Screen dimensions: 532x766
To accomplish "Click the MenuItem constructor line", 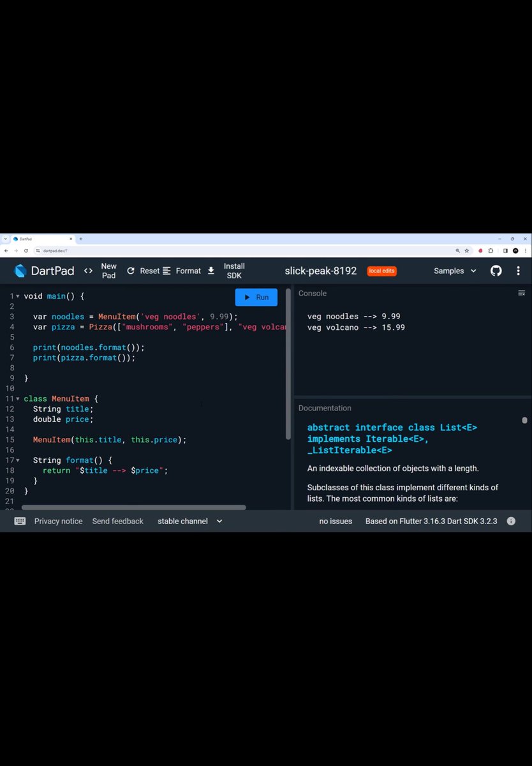I will pos(110,439).
